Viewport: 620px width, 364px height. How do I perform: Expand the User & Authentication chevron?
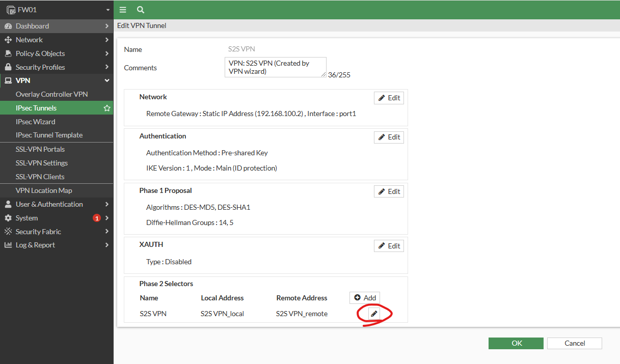[x=107, y=204]
